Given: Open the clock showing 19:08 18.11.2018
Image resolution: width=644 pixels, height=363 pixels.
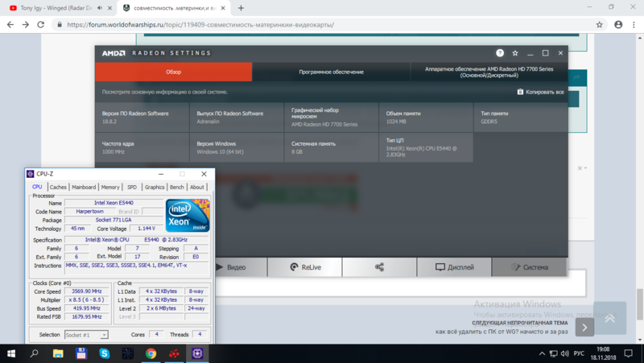Looking at the screenshot, I should pyautogui.click(x=603, y=353).
